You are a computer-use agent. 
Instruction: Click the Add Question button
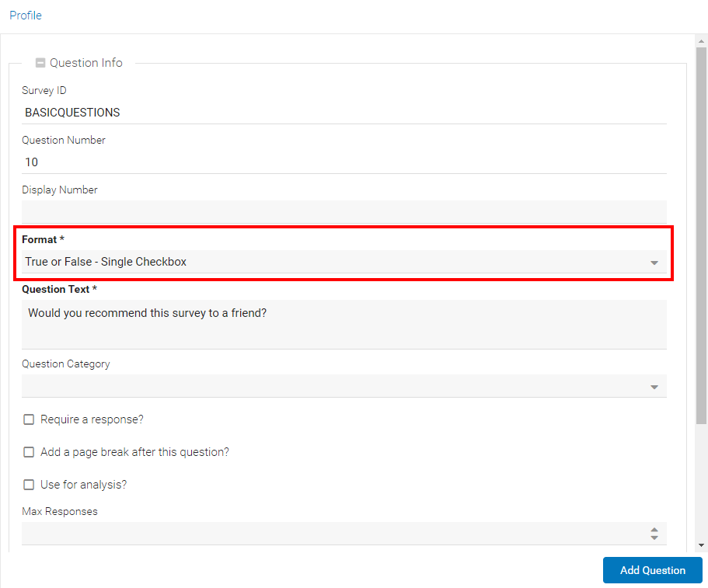[653, 570]
